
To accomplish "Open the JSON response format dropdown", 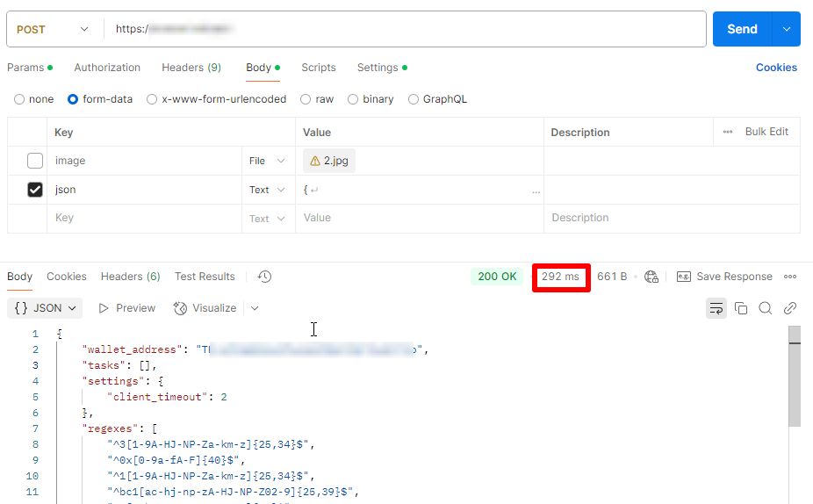I will pyautogui.click(x=45, y=308).
